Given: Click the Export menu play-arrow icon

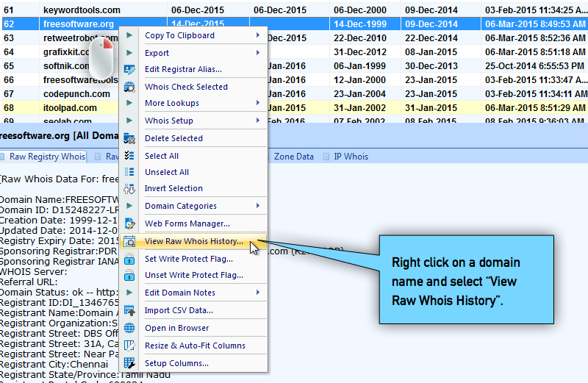Looking at the screenshot, I should pos(129,53).
